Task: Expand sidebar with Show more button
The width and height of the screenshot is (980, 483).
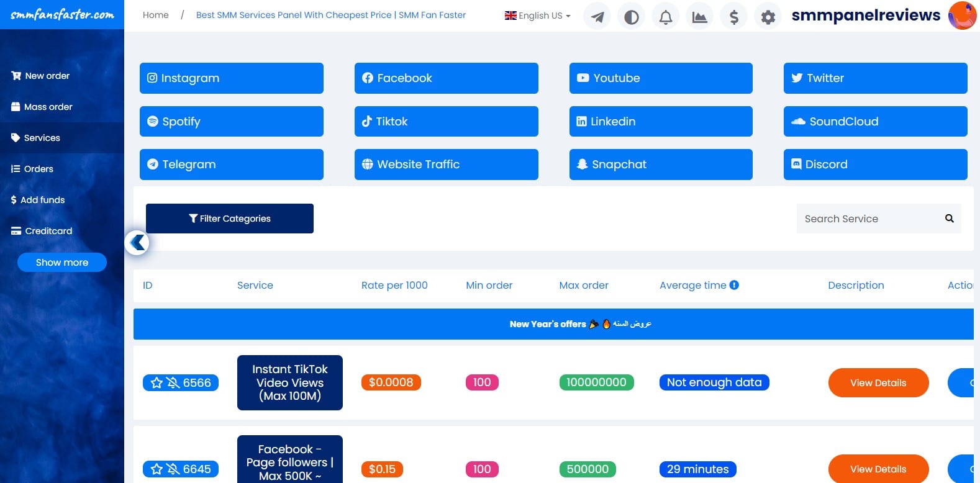Action: point(62,263)
